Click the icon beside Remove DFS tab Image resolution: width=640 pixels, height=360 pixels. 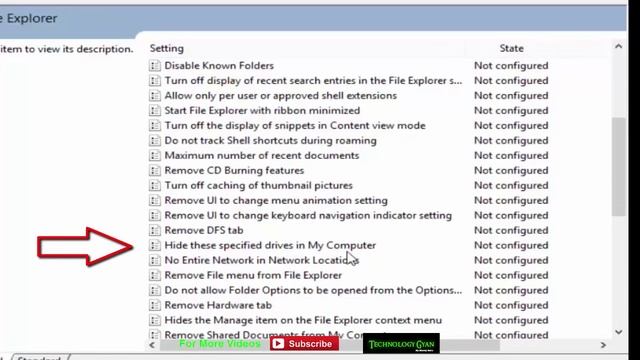(155, 230)
